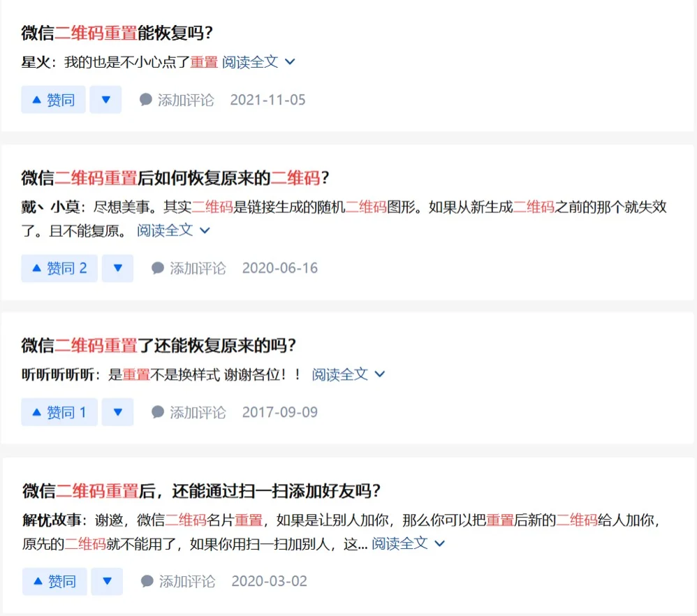Screen dimensions: 697x616
Task: Open question 微信二维码重置后如何恢复原来的二维码?
Action: tap(175, 178)
